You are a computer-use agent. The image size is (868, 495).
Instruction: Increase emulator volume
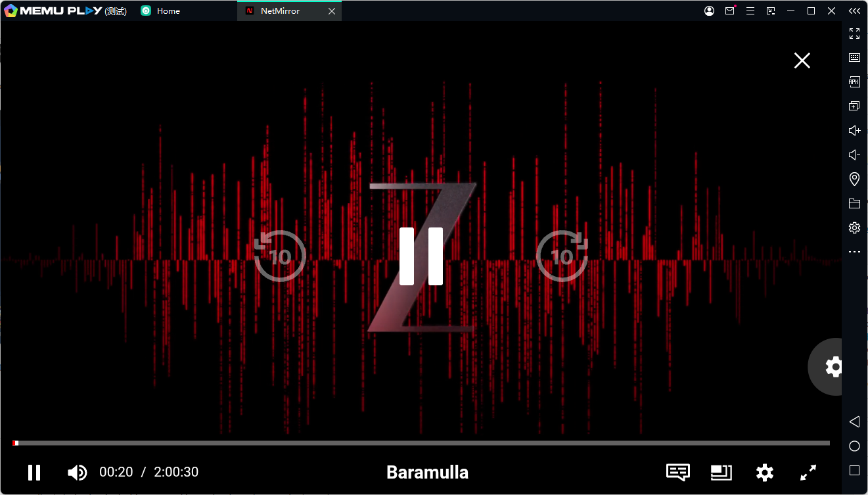(x=854, y=131)
